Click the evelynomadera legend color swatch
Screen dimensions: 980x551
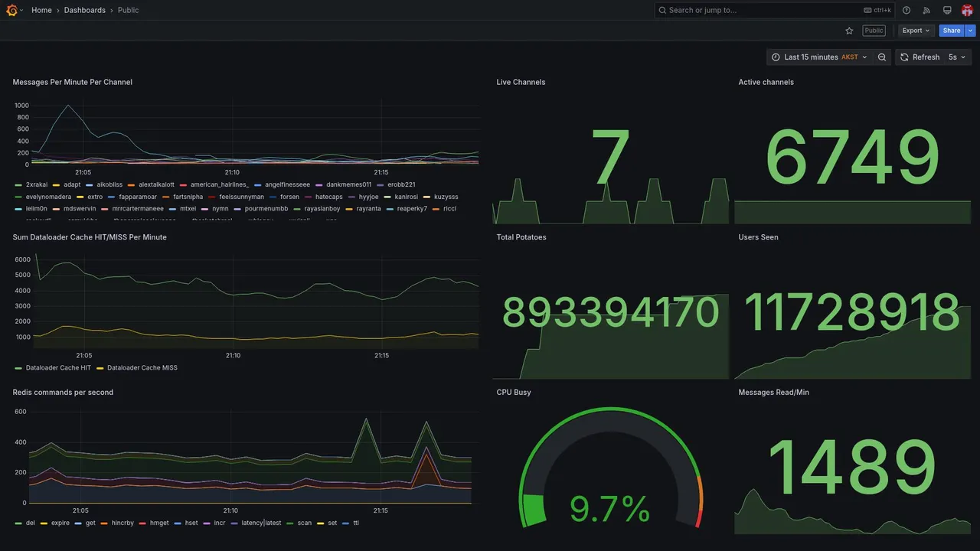[18, 197]
